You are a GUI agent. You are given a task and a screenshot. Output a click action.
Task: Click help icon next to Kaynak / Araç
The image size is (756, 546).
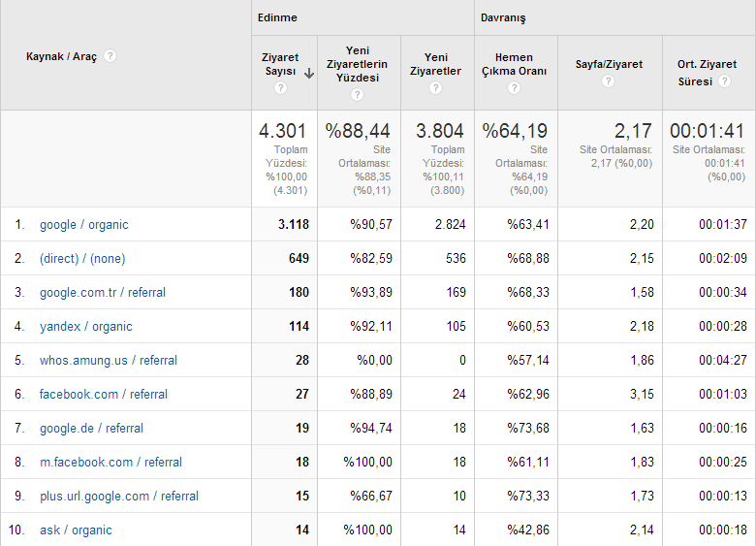pos(110,56)
